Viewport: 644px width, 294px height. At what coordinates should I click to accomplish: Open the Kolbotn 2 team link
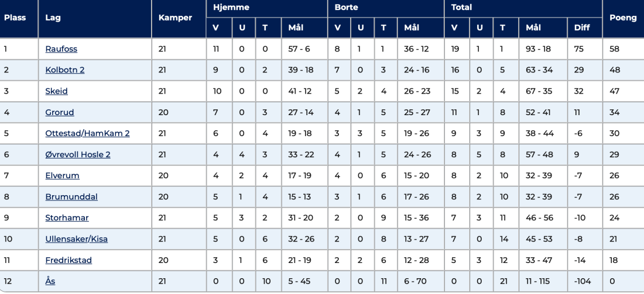65,70
